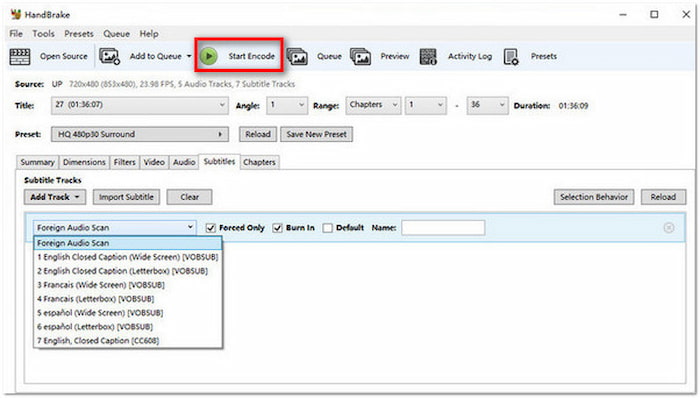Click Save New Preset button

click(x=317, y=134)
